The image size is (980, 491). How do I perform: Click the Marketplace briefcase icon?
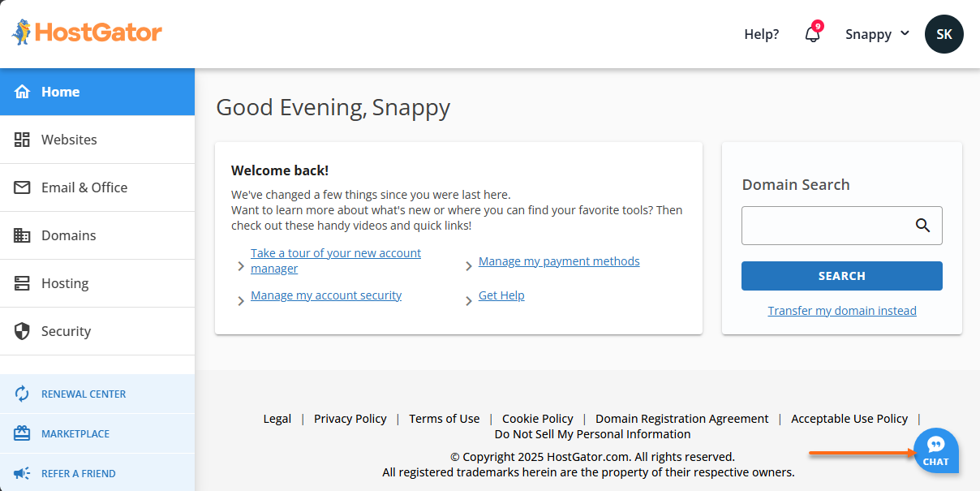[22, 433]
